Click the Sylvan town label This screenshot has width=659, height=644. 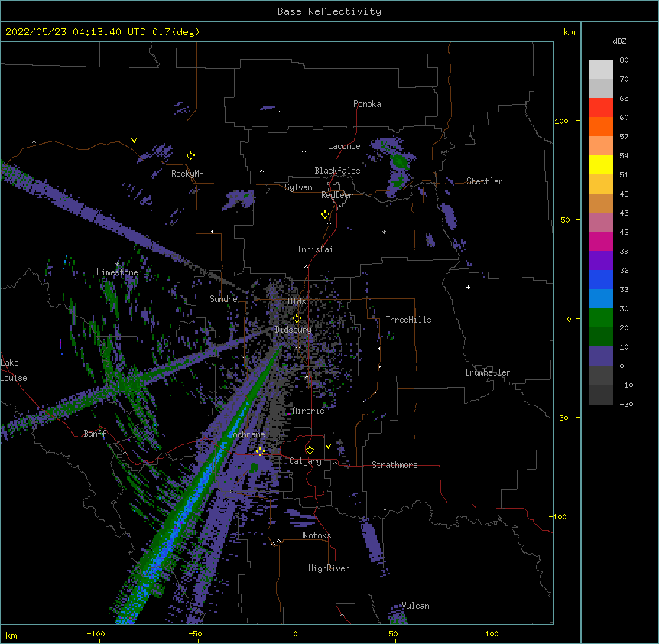(x=298, y=187)
